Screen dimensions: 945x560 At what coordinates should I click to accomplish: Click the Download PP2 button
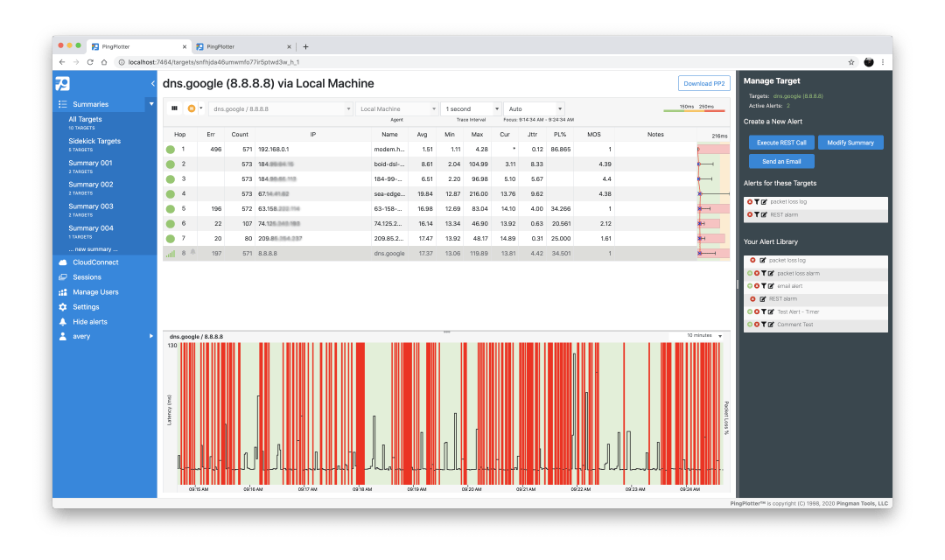(x=703, y=83)
